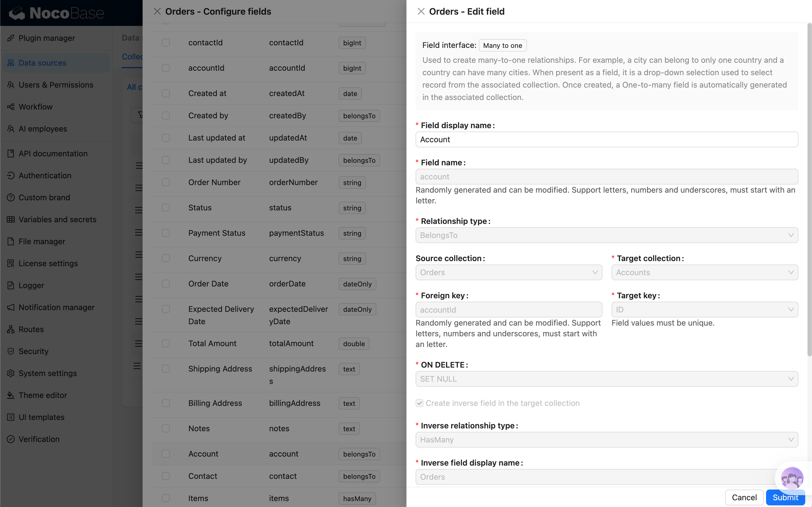Open the Target collection dropdown showing Accounts
This screenshot has height=507, width=812.
[704, 272]
